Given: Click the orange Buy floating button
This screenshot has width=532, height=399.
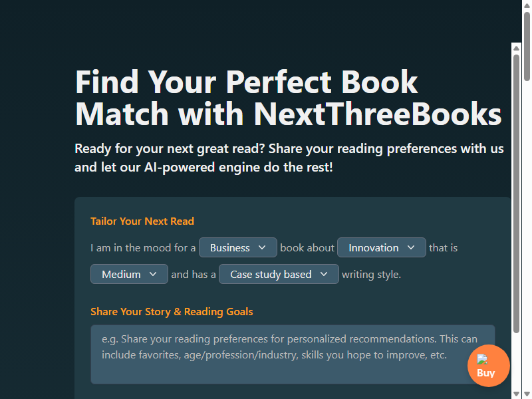Looking at the screenshot, I should [489, 366].
